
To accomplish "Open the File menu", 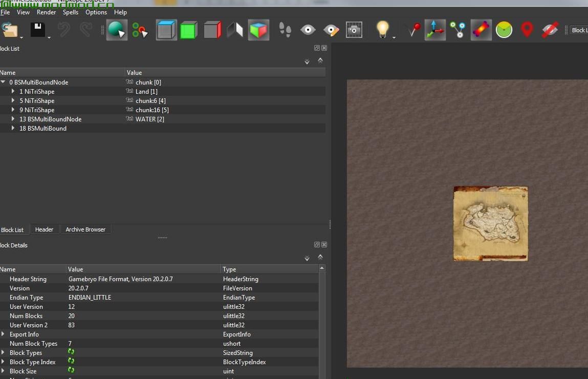I will pyautogui.click(x=5, y=12).
